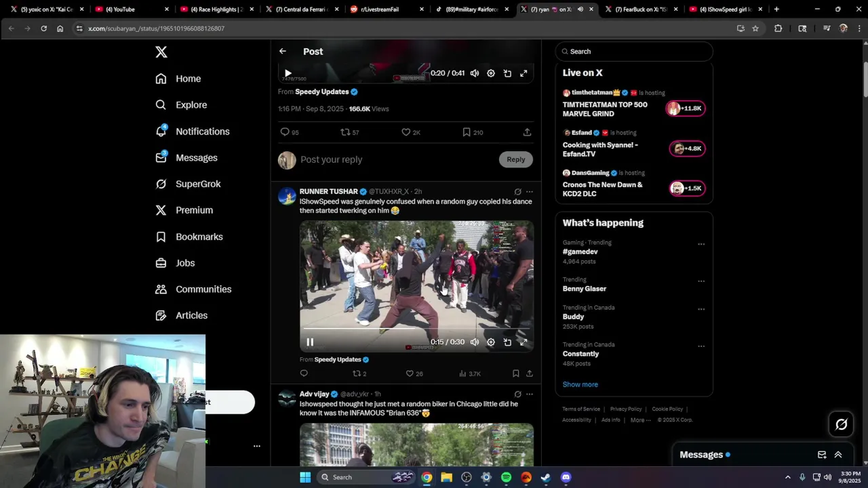Click the X Search box
Viewport: 868px width, 488px height.
[634, 52]
